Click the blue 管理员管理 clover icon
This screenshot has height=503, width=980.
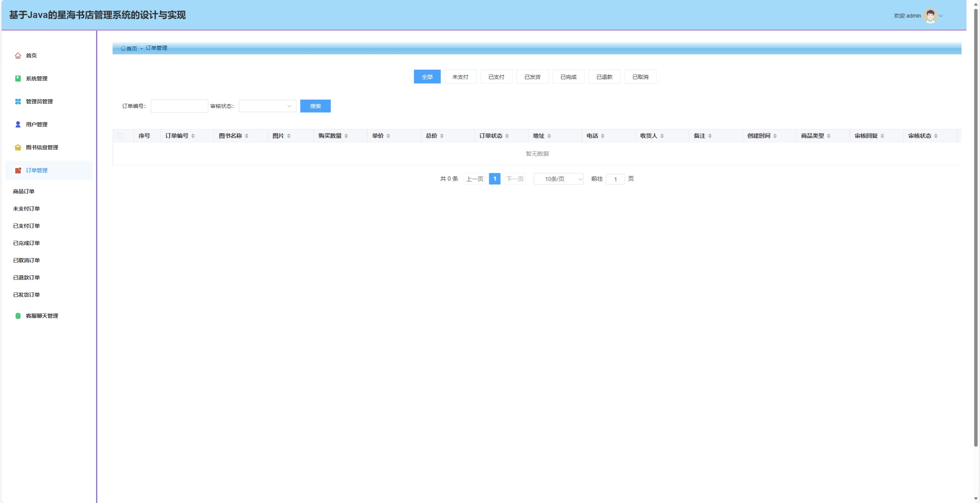coord(18,101)
